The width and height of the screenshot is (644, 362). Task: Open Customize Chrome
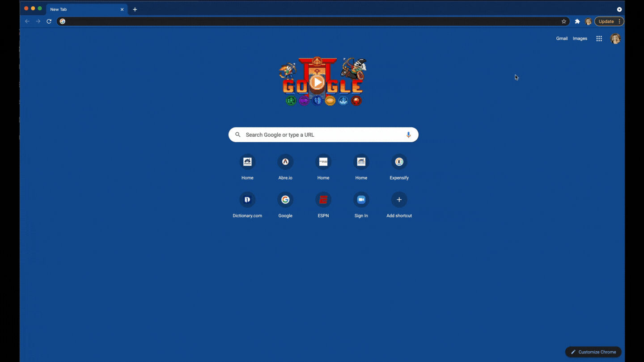point(593,352)
